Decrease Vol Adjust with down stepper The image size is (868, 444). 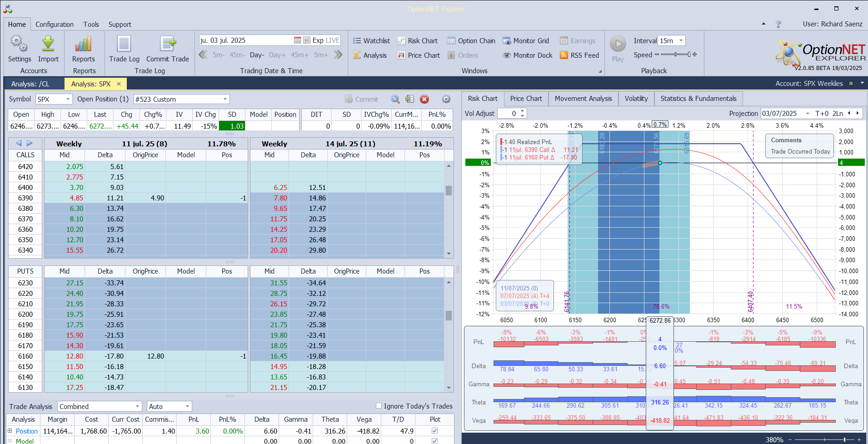point(523,116)
